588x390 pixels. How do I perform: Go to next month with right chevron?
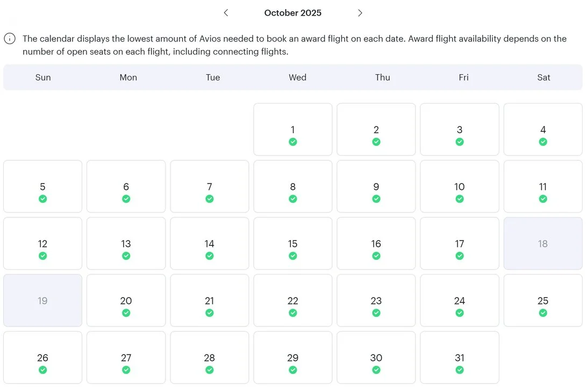coord(360,13)
